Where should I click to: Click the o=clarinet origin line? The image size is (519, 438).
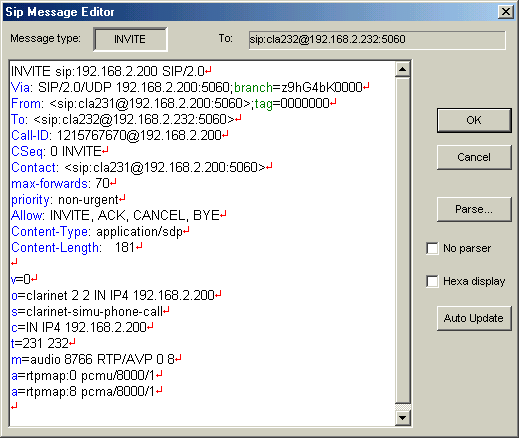click(116, 295)
